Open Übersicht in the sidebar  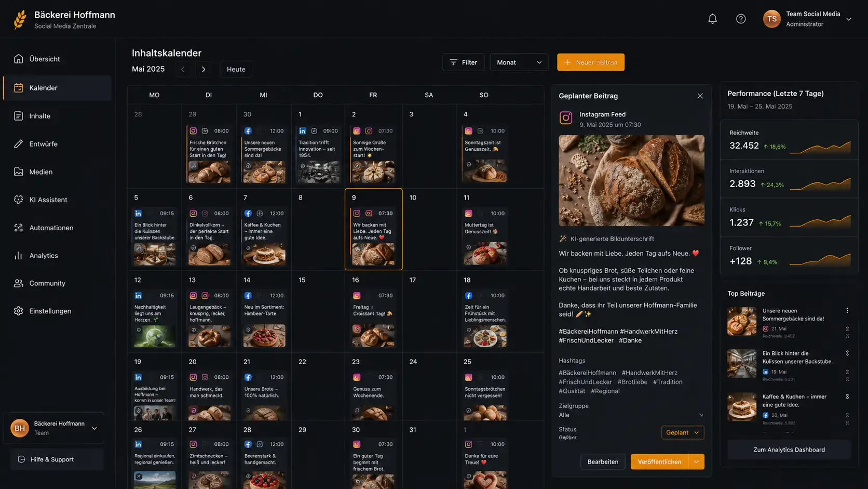(57, 59)
